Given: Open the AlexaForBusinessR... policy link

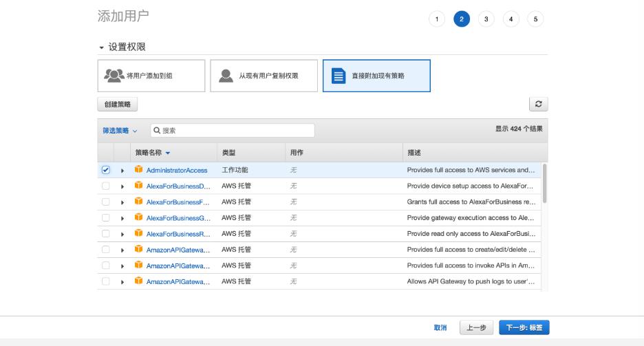Looking at the screenshot, I should (x=178, y=235).
